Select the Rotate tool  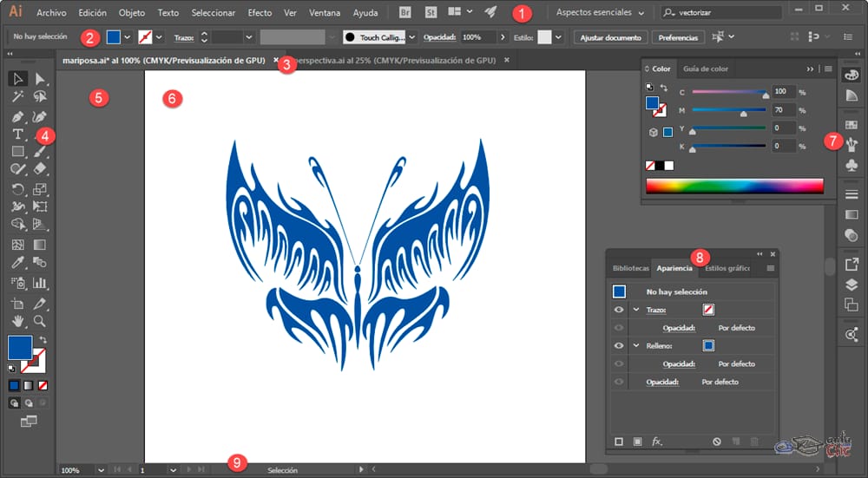pos(17,189)
